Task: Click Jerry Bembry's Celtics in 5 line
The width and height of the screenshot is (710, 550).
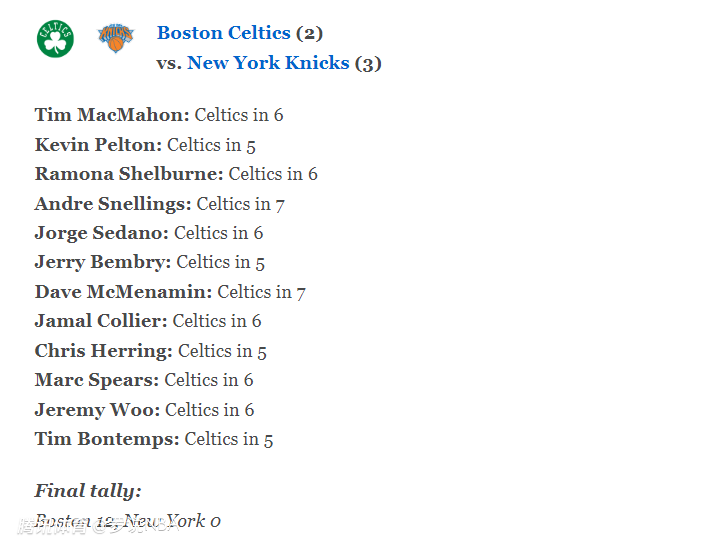Action: click(x=150, y=263)
